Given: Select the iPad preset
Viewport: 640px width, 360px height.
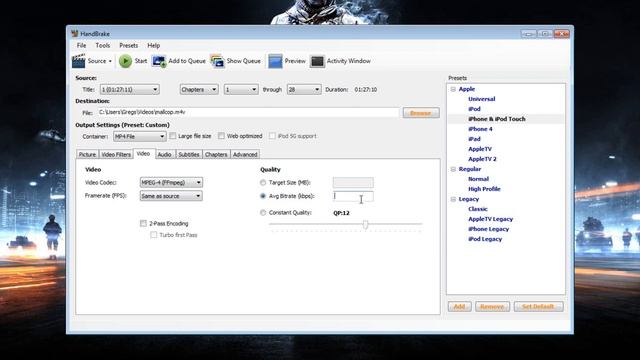Looking at the screenshot, I should (474, 139).
